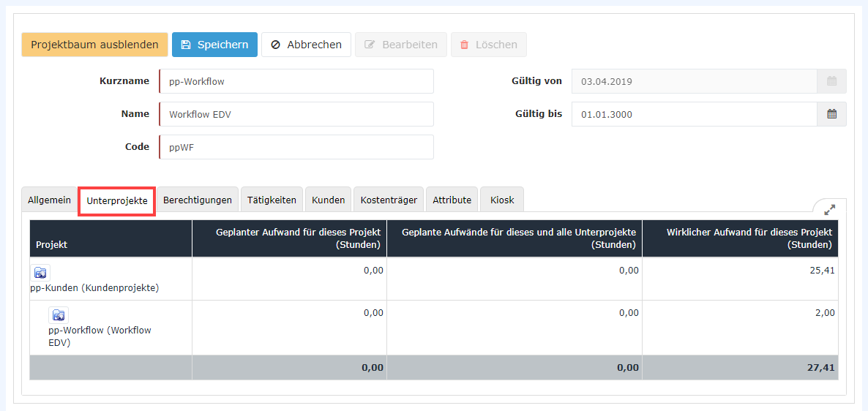Click the Gültig von date field
The width and height of the screenshot is (868, 411).
[x=694, y=81]
